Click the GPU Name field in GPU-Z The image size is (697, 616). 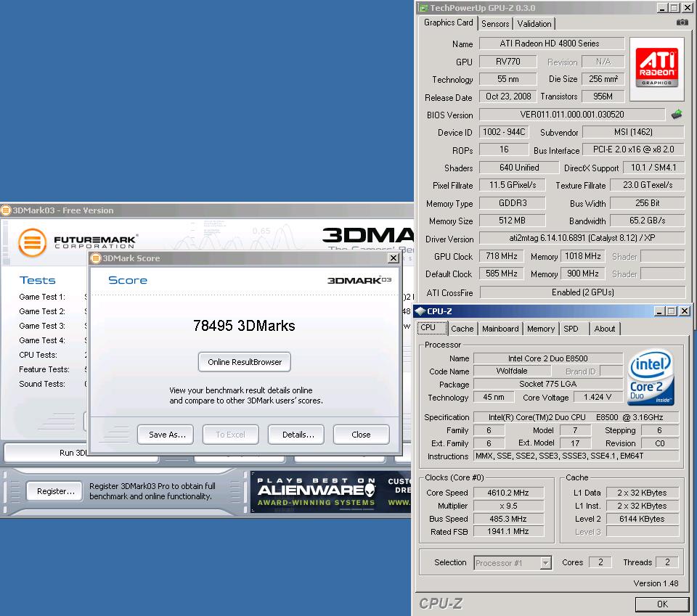click(x=551, y=44)
